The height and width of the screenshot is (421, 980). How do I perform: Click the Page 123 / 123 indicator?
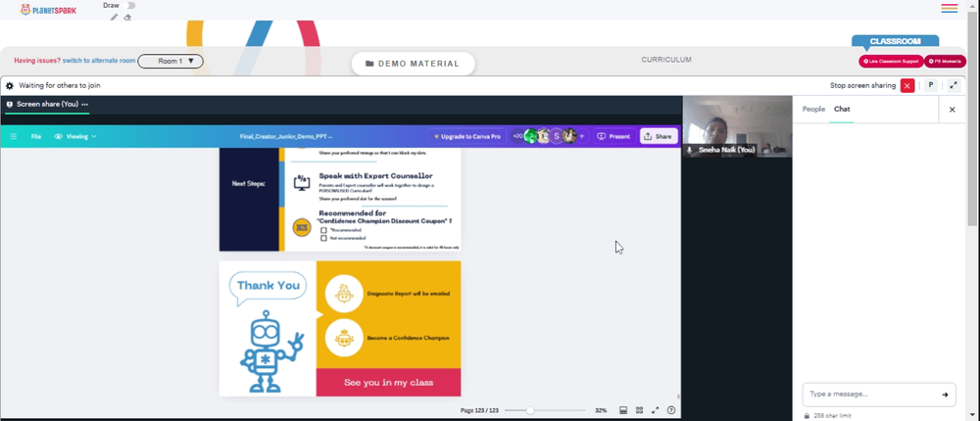[x=479, y=410]
